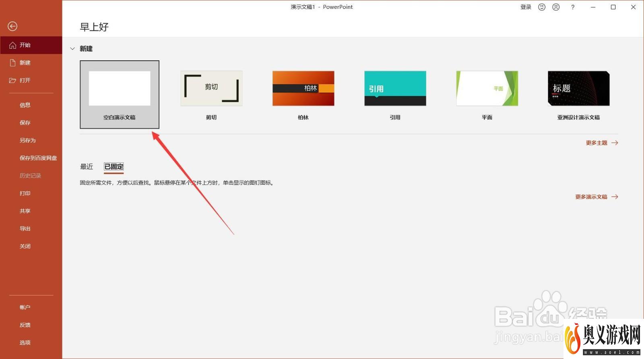Open 历史记录 in the sidebar
This screenshot has height=359, width=644.
[30, 176]
